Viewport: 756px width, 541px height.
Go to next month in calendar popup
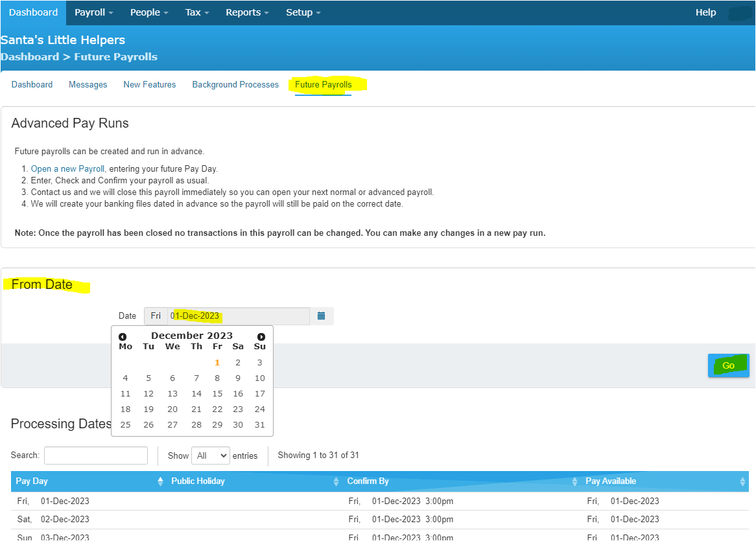click(261, 337)
